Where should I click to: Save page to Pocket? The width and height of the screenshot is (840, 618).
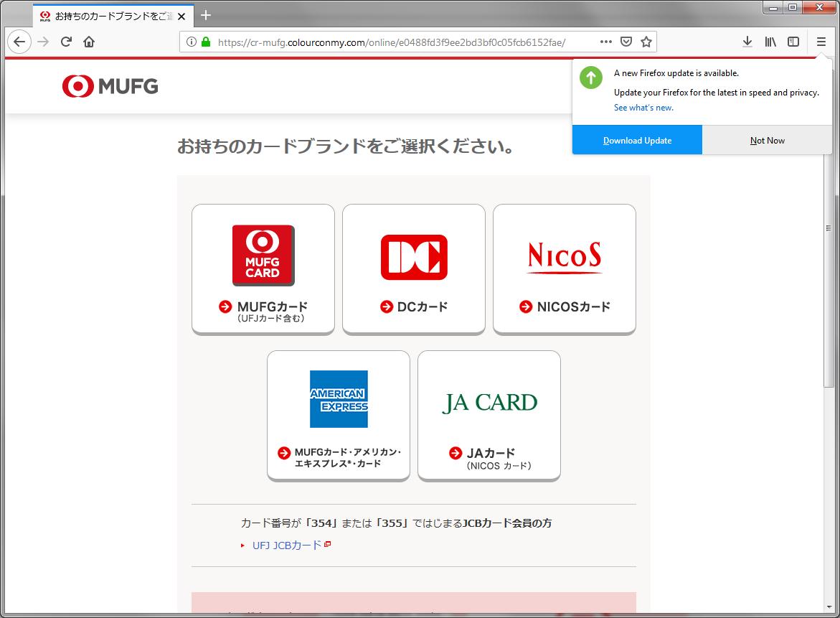click(x=626, y=42)
